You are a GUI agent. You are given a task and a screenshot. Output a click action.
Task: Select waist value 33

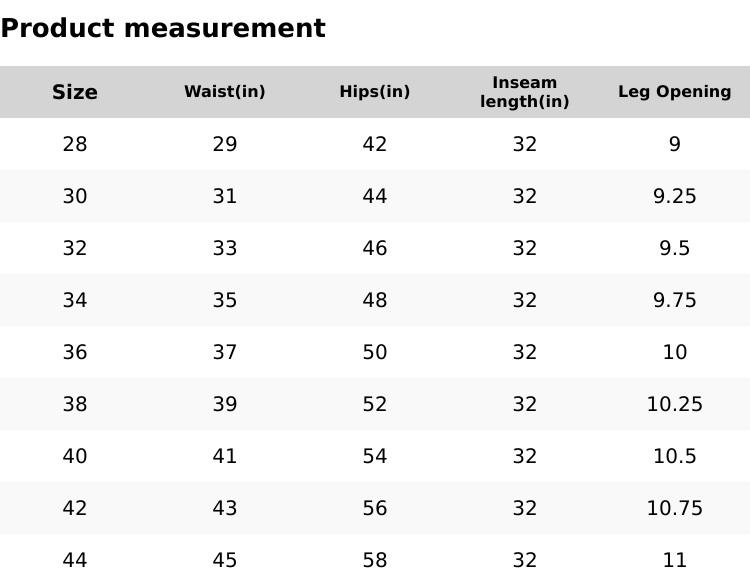tap(225, 248)
